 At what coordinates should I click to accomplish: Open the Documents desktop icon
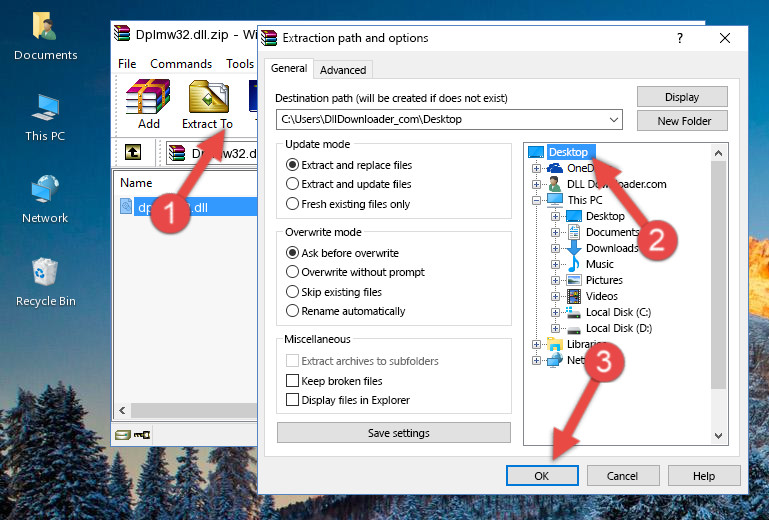(x=45, y=37)
